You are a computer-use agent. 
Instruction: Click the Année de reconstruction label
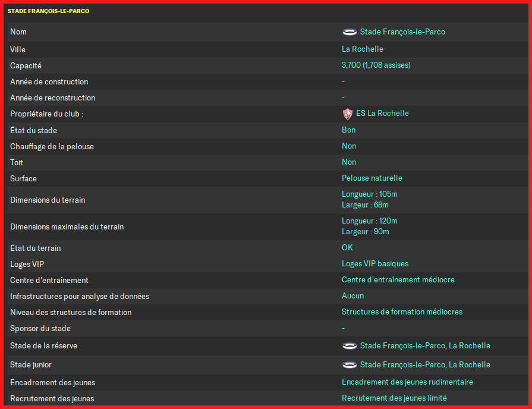click(x=52, y=97)
